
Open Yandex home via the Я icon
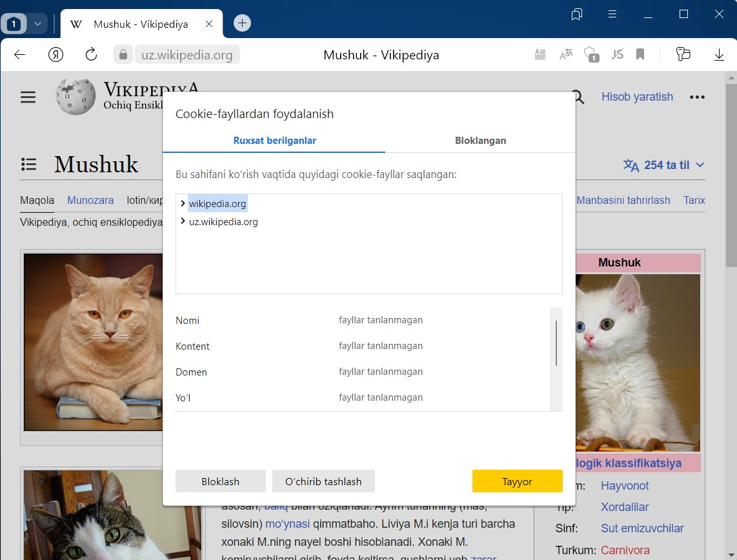point(56,55)
